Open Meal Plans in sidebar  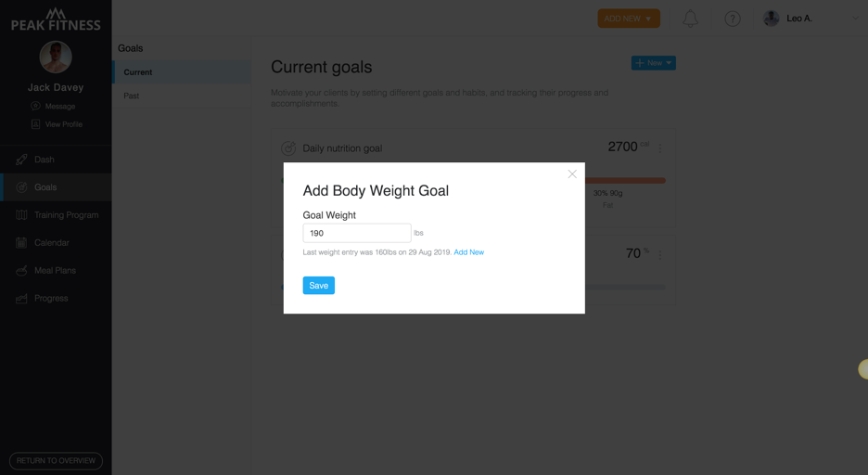point(56,270)
